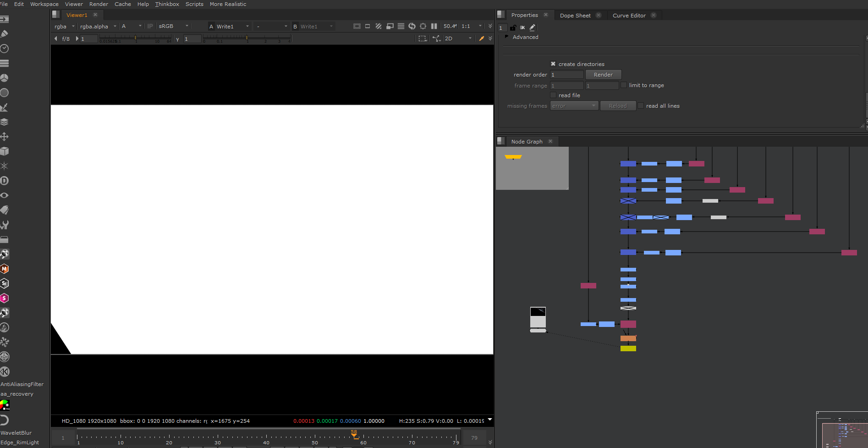868x448 pixels.
Task: Enable the read file checkbox
Action: pyautogui.click(x=553, y=95)
